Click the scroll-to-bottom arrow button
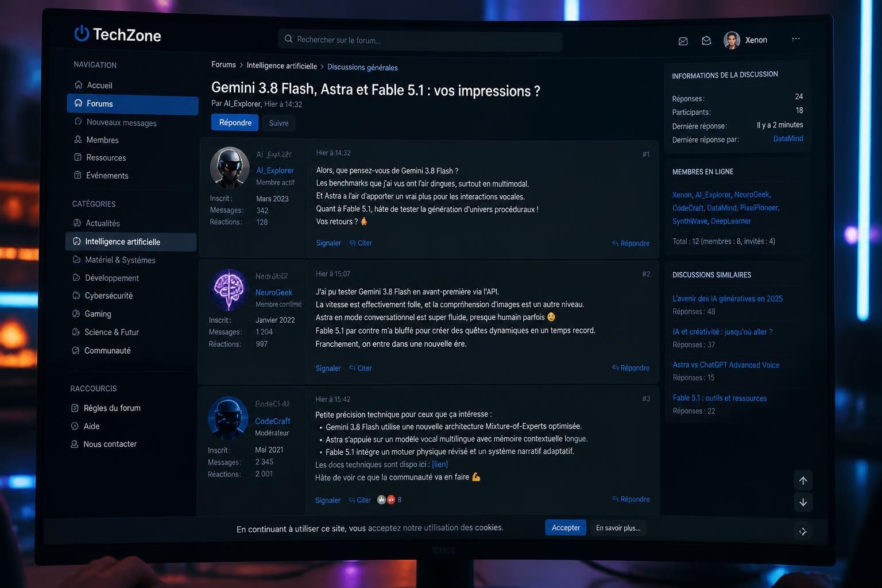This screenshot has height=588, width=882. click(803, 502)
